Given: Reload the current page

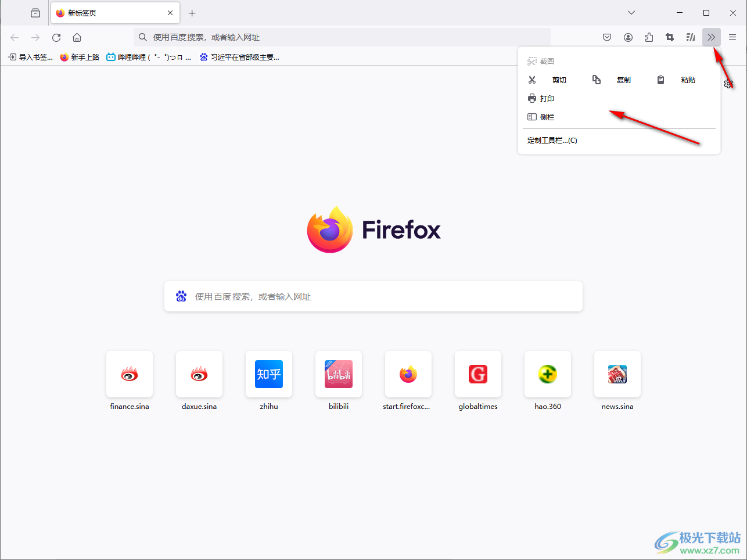Looking at the screenshot, I should point(56,37).
